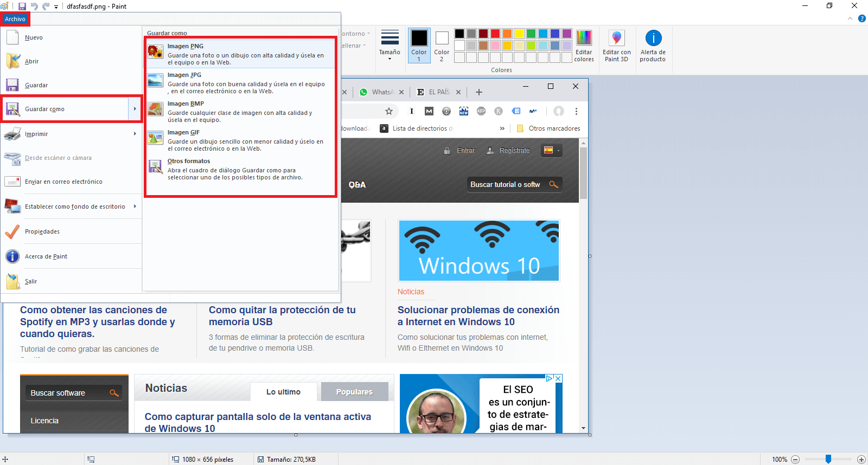The width and height of the screenshot is (868, 465).
Task: Click the Save icon in quick access toolbar
Action: pos(22,7)
